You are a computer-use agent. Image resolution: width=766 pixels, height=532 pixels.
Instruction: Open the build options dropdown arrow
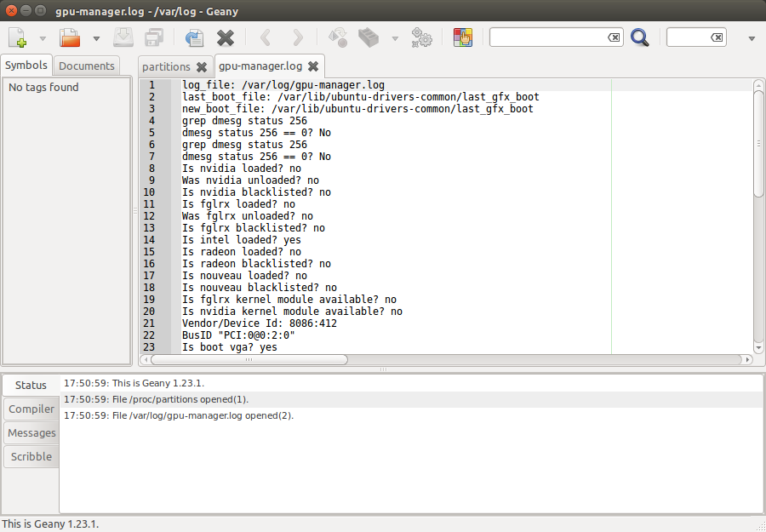tap(395, 38)
